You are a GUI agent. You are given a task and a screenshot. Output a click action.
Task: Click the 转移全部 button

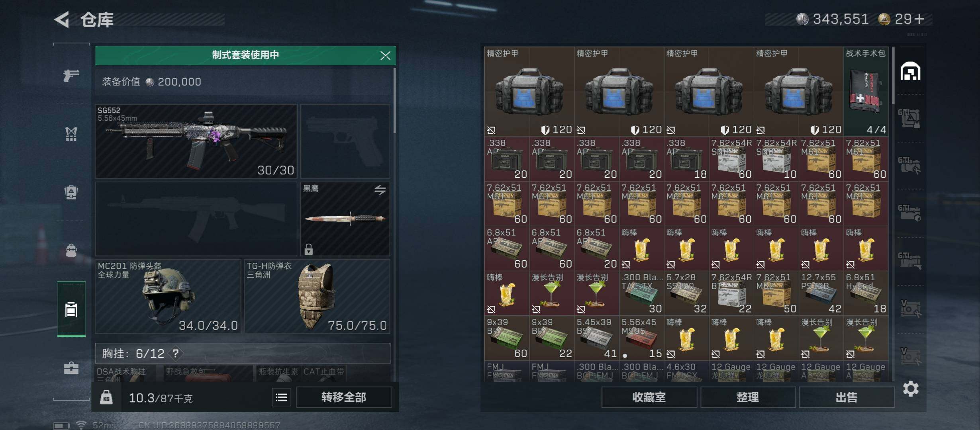(344, 397)
